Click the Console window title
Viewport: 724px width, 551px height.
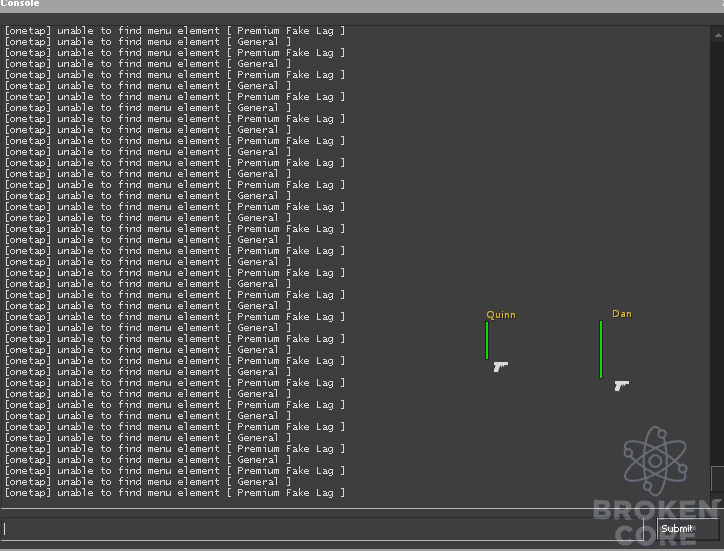point(20,4)
